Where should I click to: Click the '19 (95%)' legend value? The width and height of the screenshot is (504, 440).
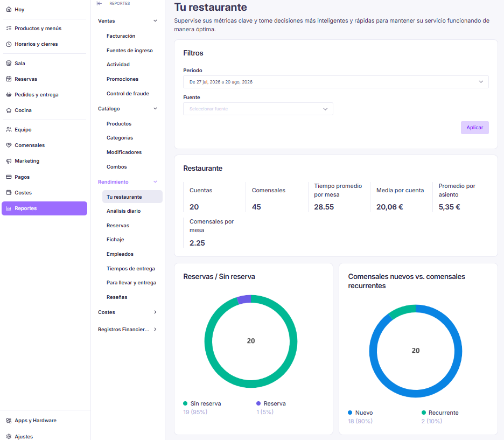point(195,412)
